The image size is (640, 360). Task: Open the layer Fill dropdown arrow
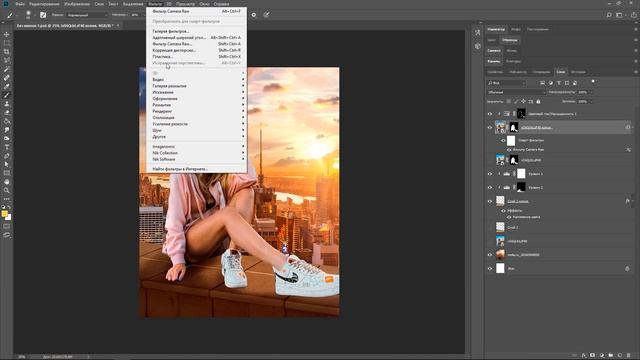591,101
